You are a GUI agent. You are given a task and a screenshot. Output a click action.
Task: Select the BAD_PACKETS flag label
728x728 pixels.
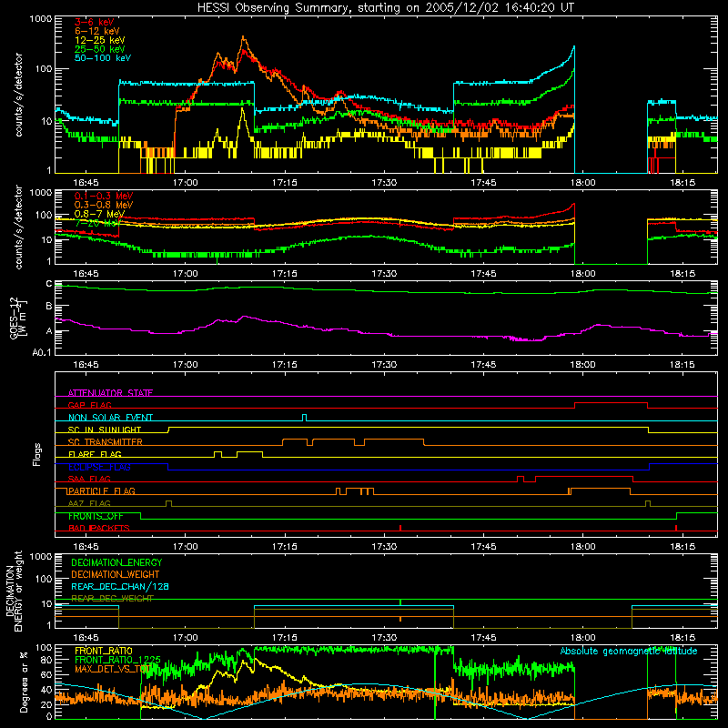99,528
